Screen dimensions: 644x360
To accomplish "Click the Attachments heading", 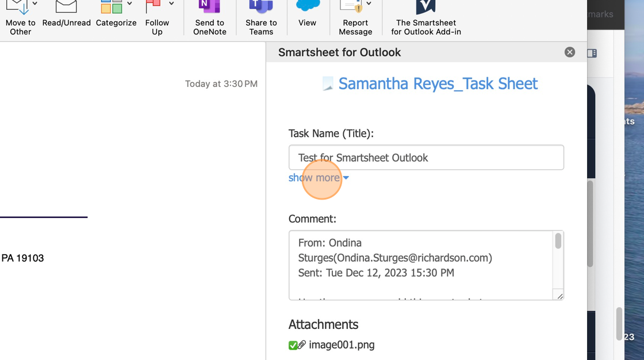I will pos(323,325).
